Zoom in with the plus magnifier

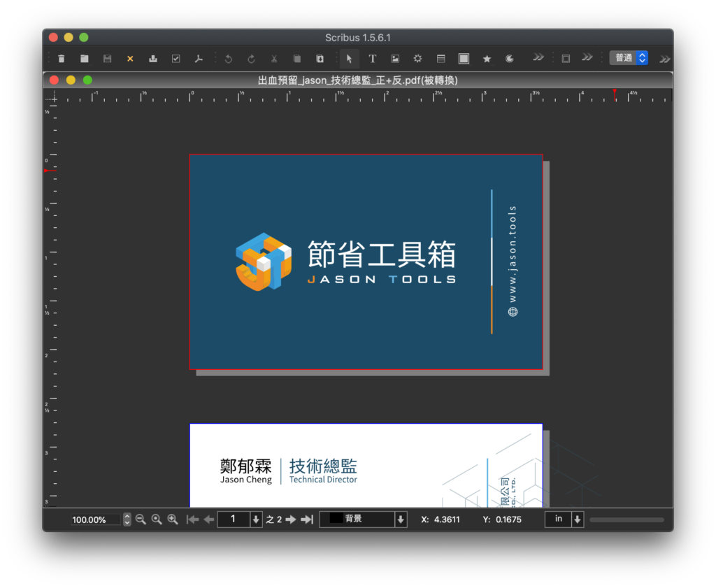pos(173,519)
